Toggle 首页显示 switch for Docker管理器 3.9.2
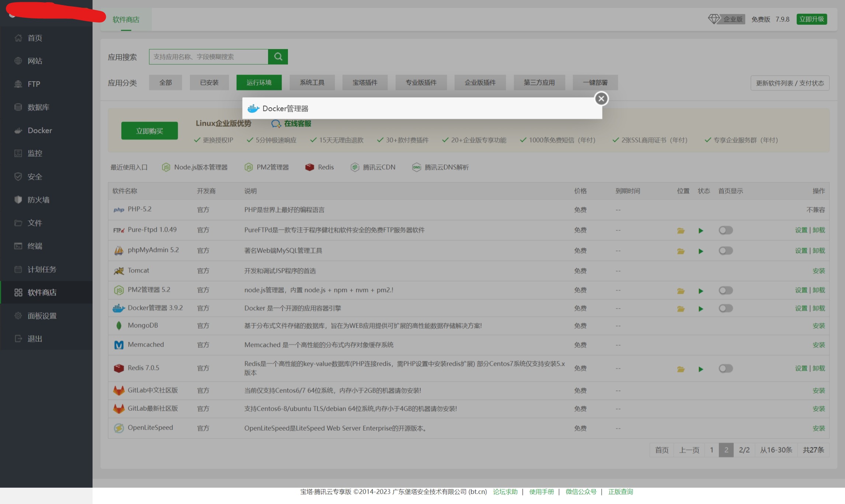Image resolution: width=845 pixels, height=504 pixels. [x=726, y=308]
